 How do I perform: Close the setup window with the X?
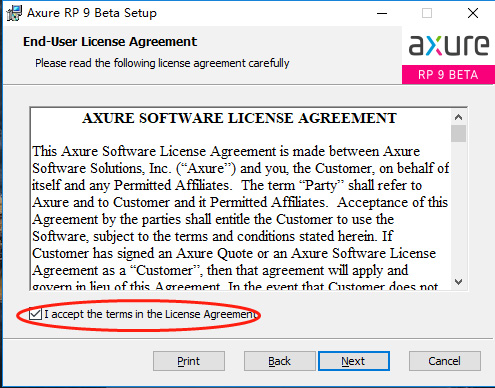pos(473,13)
